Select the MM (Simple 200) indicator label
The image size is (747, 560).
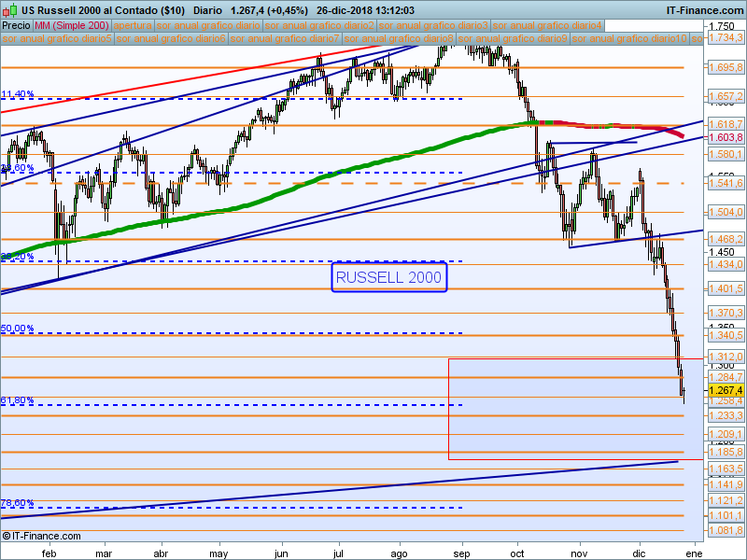tap(72, 26)
